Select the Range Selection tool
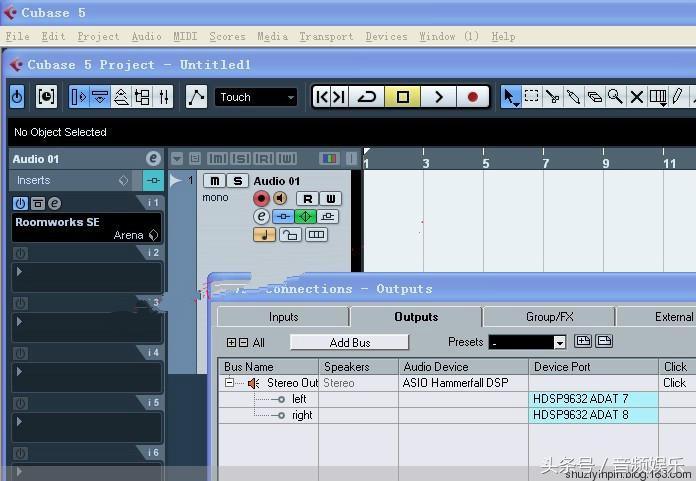This screenshot has width=696, height=481. coord(531,96)
